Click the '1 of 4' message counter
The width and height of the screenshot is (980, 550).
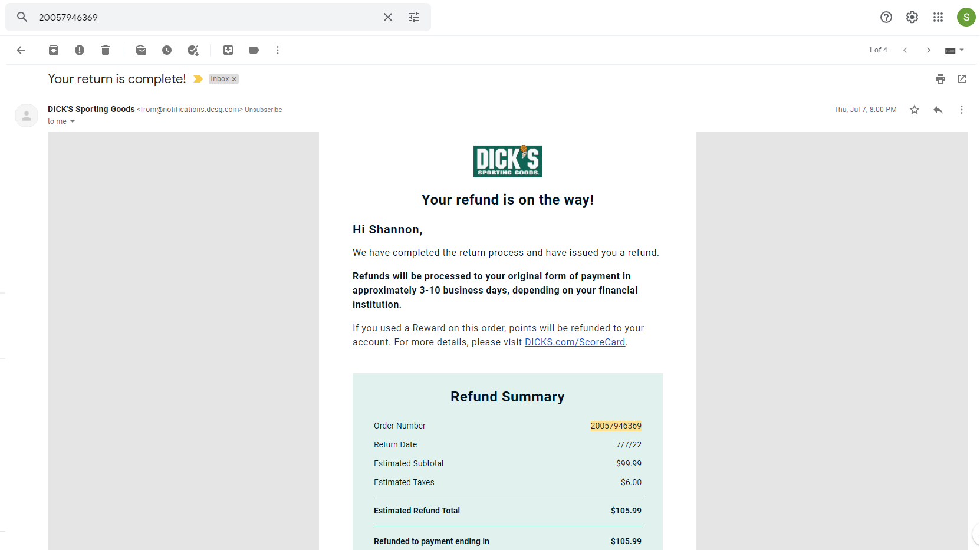pyautogui.click(x=878, y=50)
